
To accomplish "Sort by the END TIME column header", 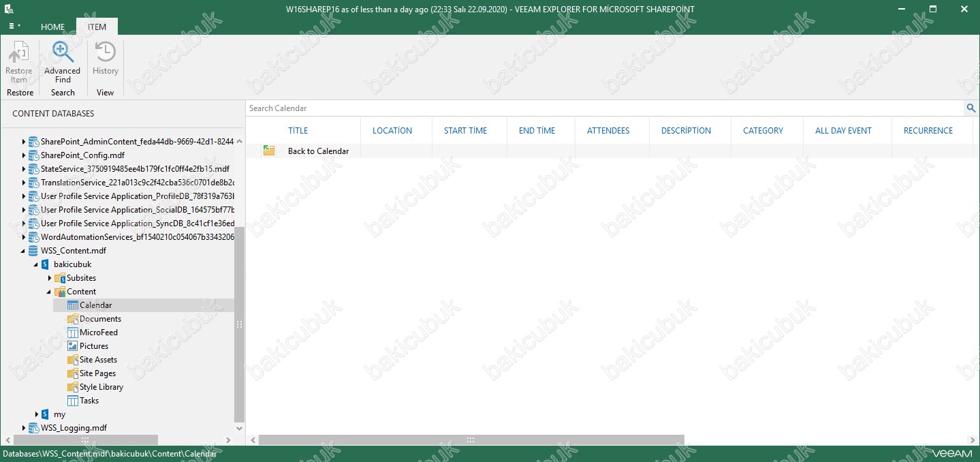I will point(537,131).
